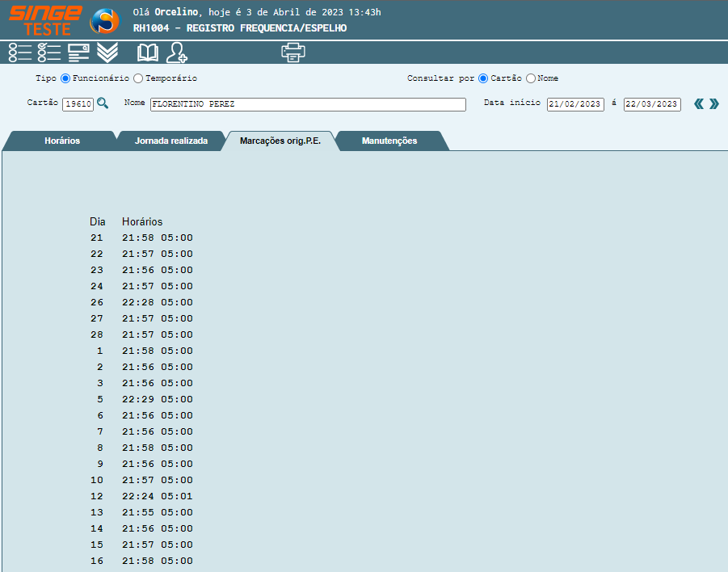Click day 26 row time 22:28
Viewport: 728px width, 572px height.
(138, 302)
